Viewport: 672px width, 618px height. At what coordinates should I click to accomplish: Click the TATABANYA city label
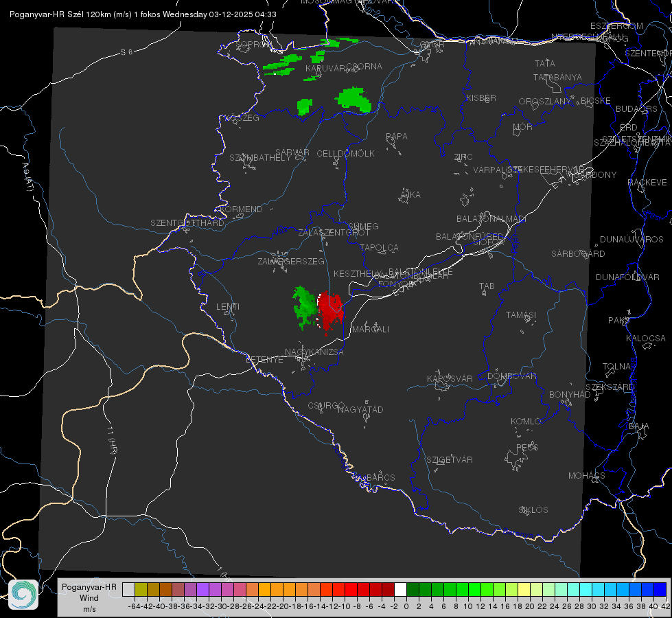click(x=557, y=77)
